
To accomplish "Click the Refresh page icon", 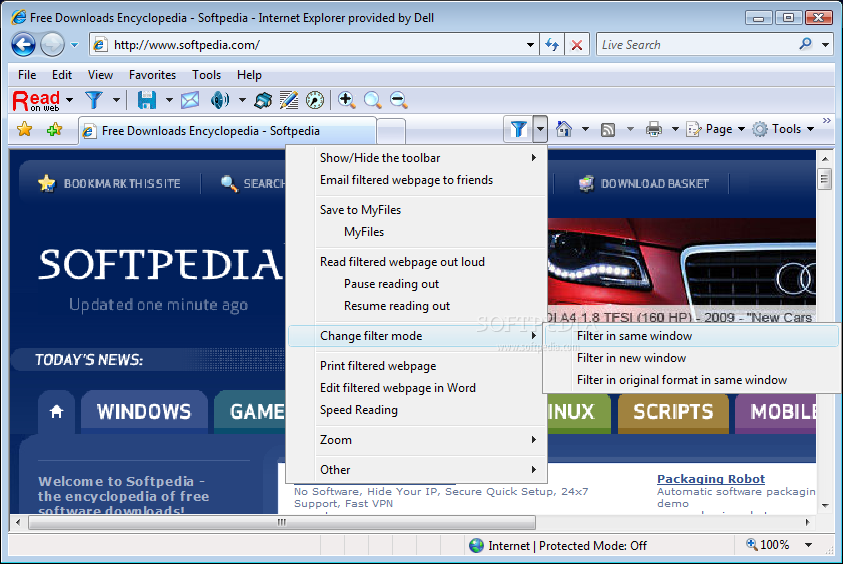I will (x=552, y=45).
